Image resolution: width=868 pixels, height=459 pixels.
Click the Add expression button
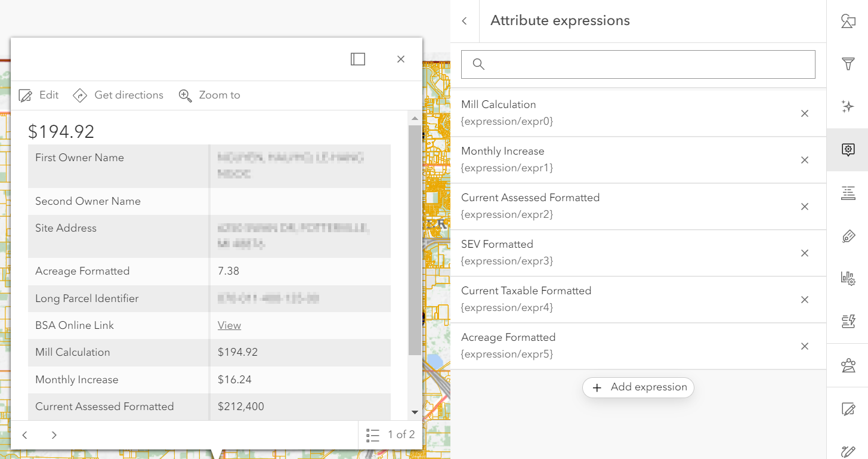click(638, 387)
